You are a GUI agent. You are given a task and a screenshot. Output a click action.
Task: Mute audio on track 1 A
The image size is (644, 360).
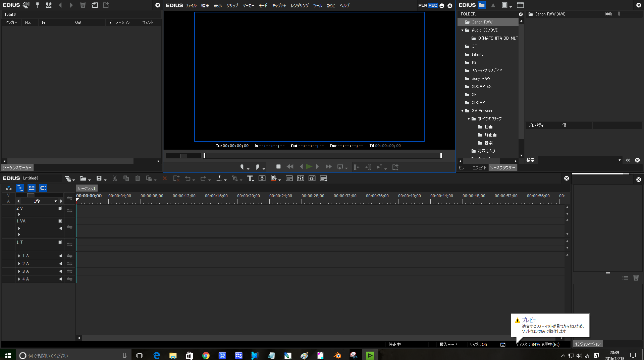tap(60, 256)
